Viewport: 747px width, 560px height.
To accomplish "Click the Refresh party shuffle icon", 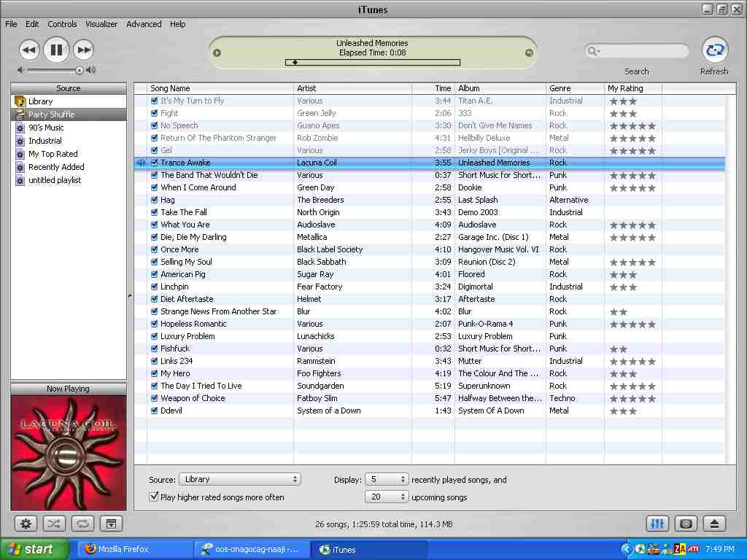I will [x=714, y=50].
